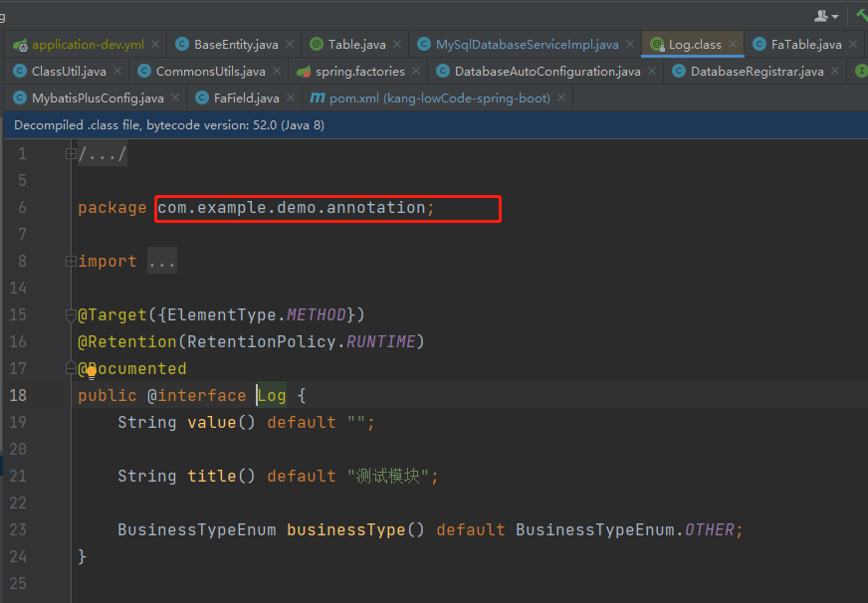Close the MySqlDatabaseServiceImpl.java tab

pos(630,44)
